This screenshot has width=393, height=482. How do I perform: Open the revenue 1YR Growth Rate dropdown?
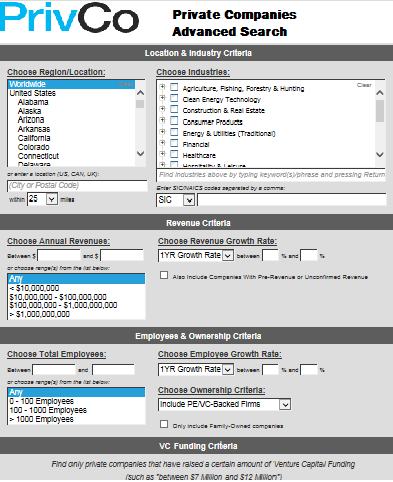click(x=196, y=256)
